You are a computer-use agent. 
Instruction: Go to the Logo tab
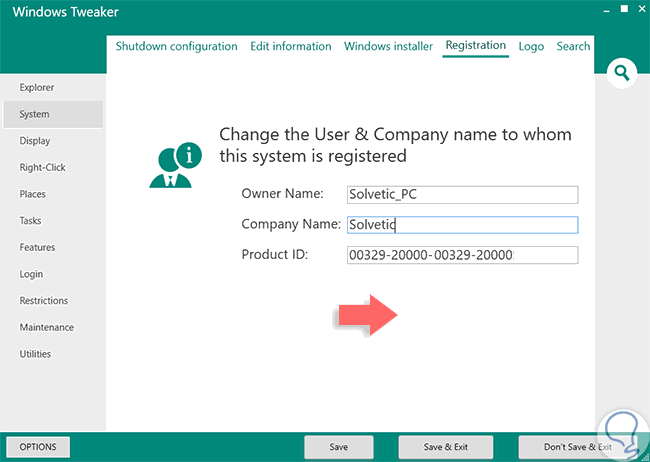pyautogui.click(x=531, y=46)
